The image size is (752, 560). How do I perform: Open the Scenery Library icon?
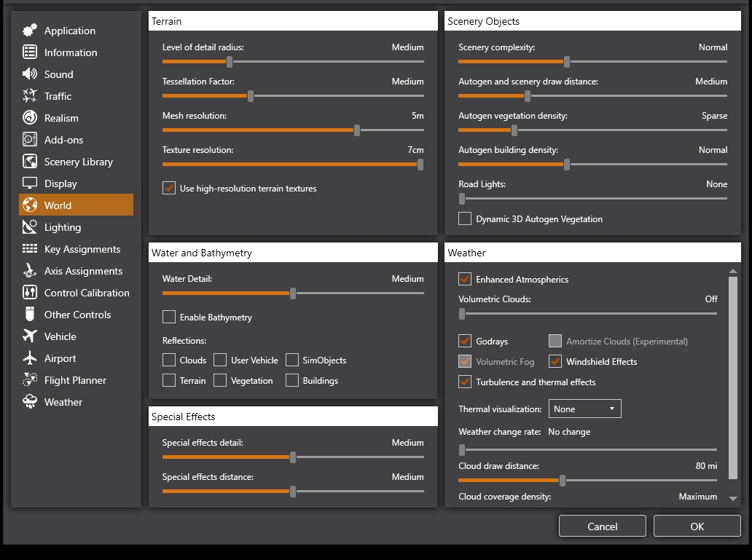(x=29, y=162)
